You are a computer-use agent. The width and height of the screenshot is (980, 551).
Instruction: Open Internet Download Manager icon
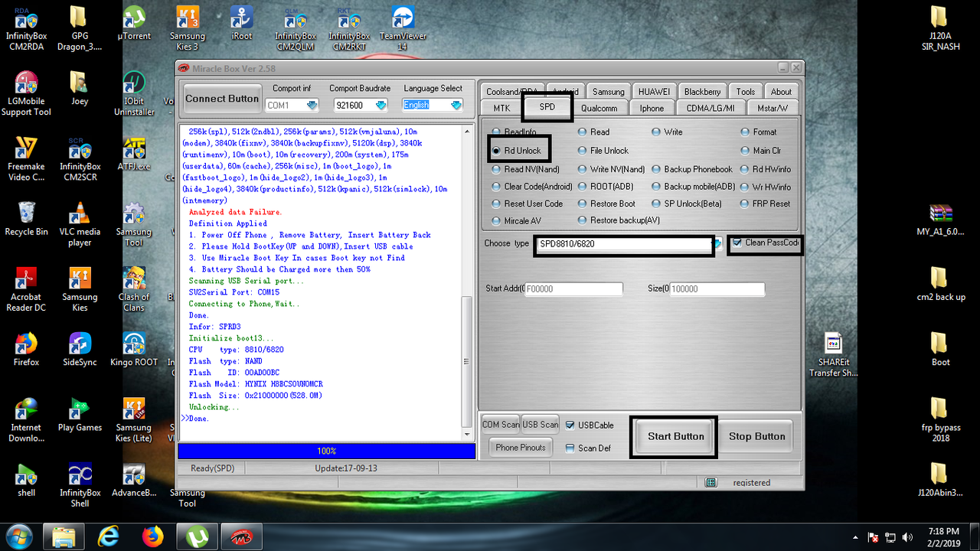26,420
